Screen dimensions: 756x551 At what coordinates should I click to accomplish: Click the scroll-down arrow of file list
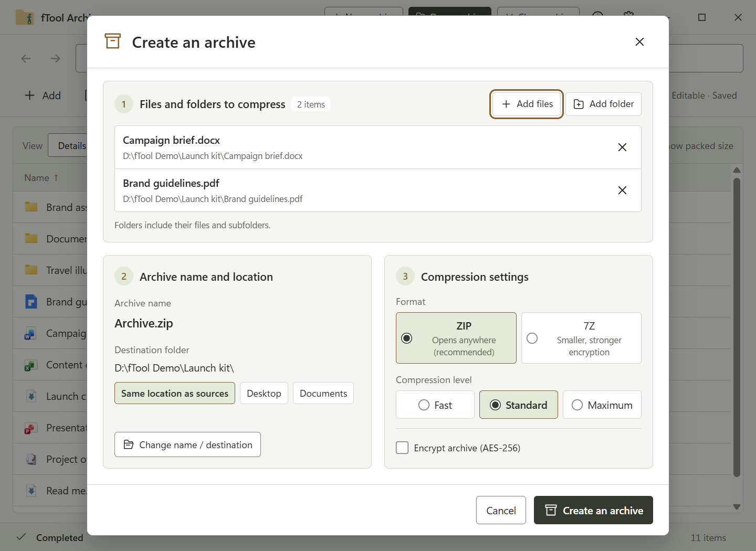click(737, 507)
